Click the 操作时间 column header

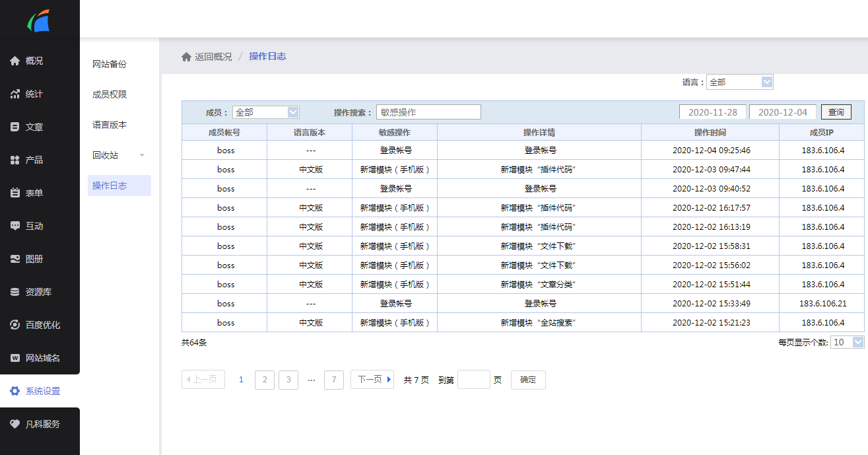click(710, 132)
